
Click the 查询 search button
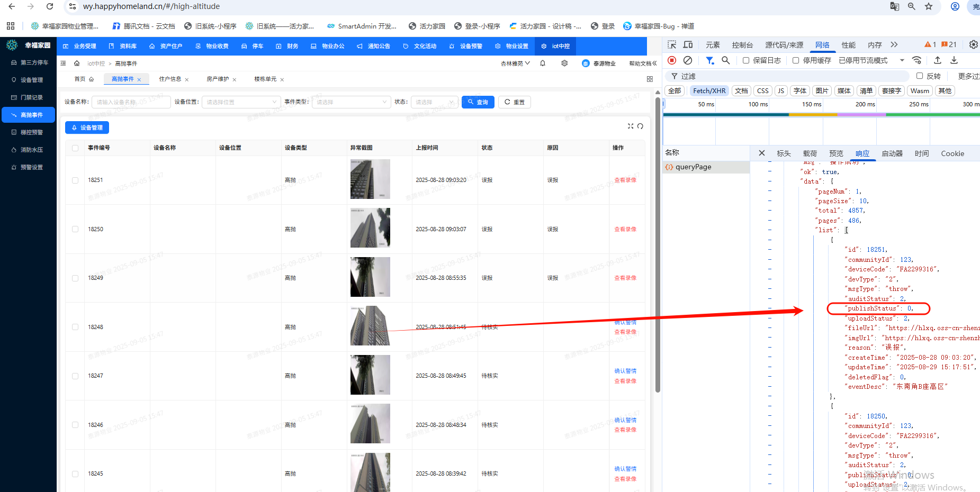point(478,102)
